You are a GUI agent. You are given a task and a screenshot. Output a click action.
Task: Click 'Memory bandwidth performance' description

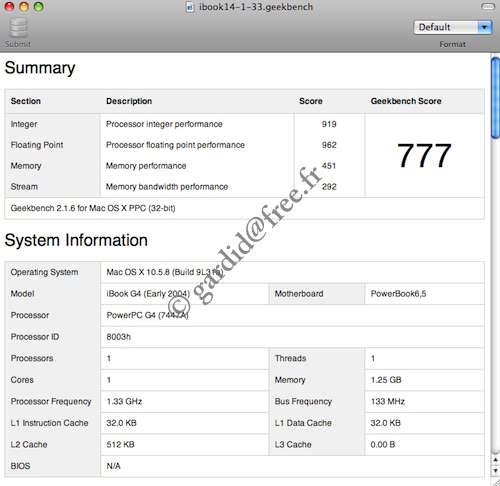pos(167,187)
